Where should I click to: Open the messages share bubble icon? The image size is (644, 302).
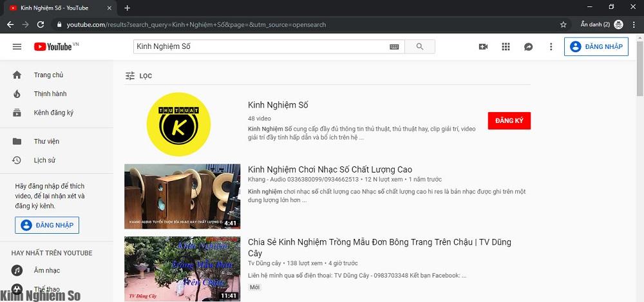coord(529,47)
